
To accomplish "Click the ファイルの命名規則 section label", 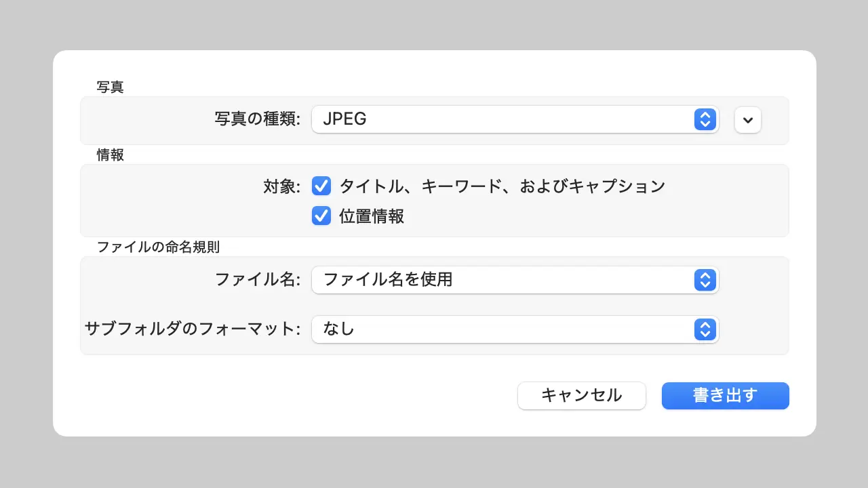I will (157, 247).
